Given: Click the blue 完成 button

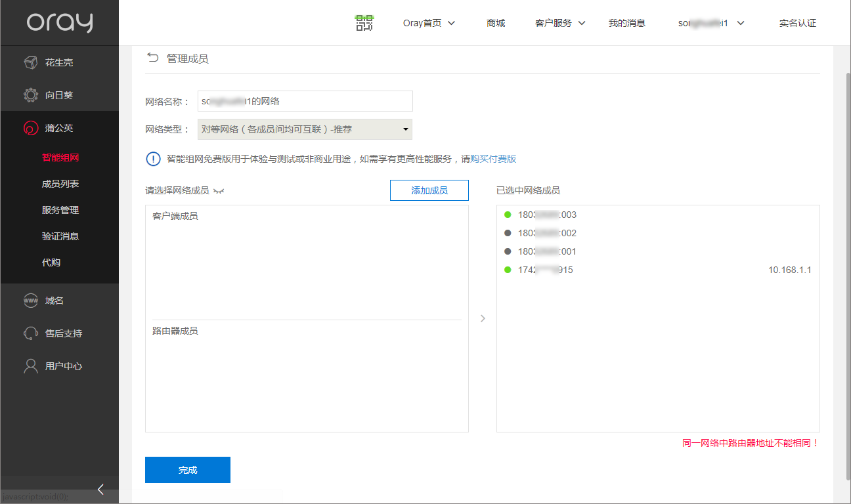Looking at the screenshot, I should (x=188, y=470).
